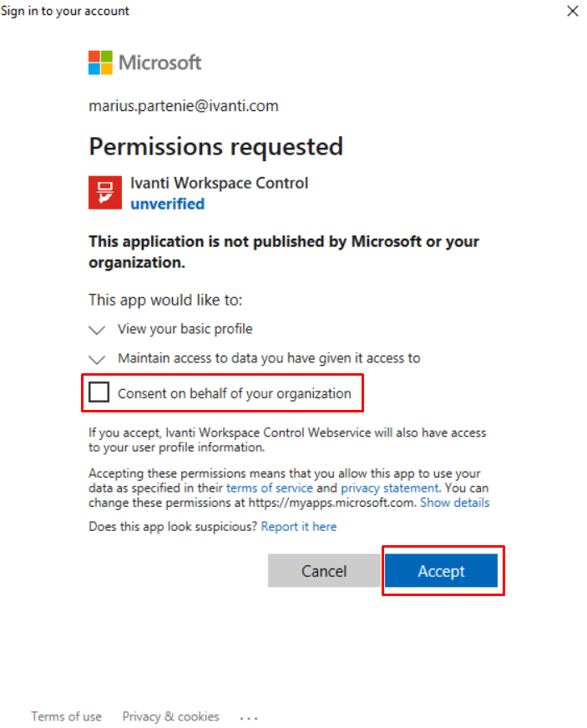Open the Privacy & cookies footer link
The image size is (587, 728).
point(170,716)
